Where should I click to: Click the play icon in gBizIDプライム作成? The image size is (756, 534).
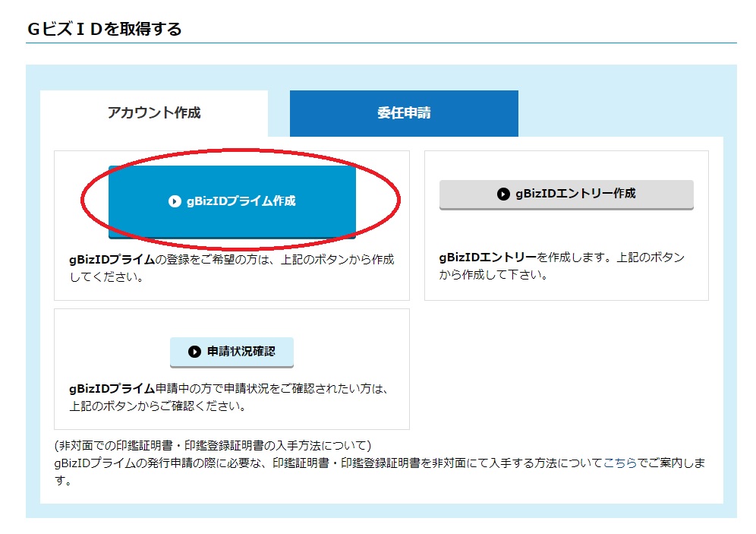point(175,201)
